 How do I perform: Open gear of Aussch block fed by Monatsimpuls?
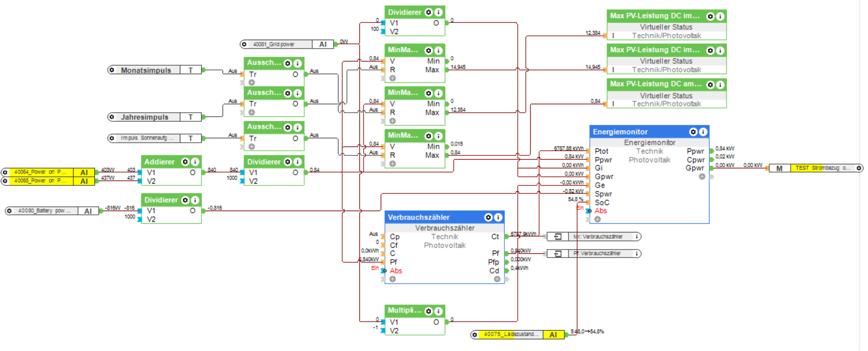[x=288, y=63]
